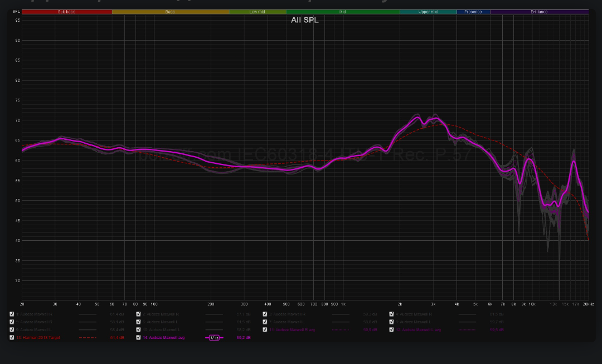This screenshot has height=364, width=602.
Task: Click the All SPL graph title
Action: 305,20
